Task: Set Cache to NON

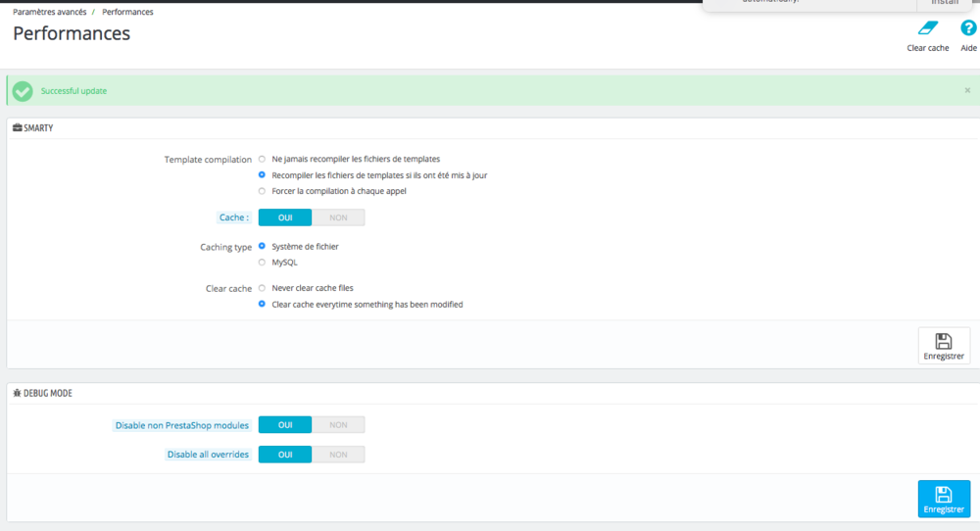Action: (x=338, y=217)
